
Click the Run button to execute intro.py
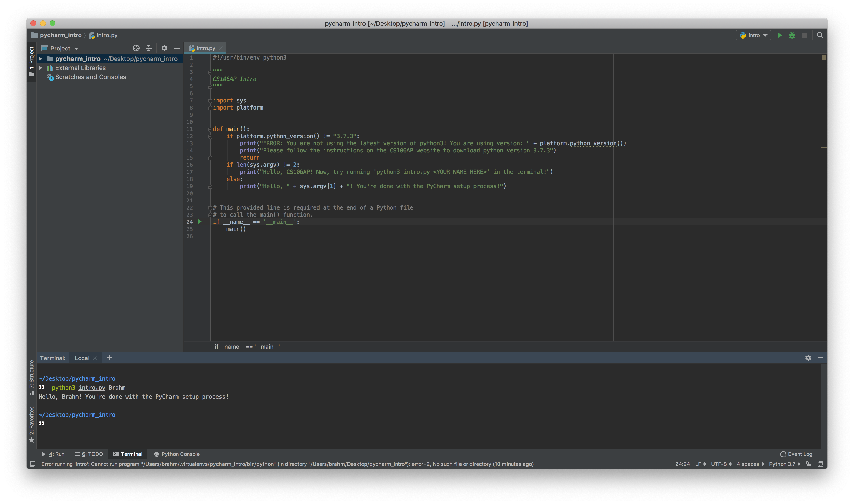780,35
